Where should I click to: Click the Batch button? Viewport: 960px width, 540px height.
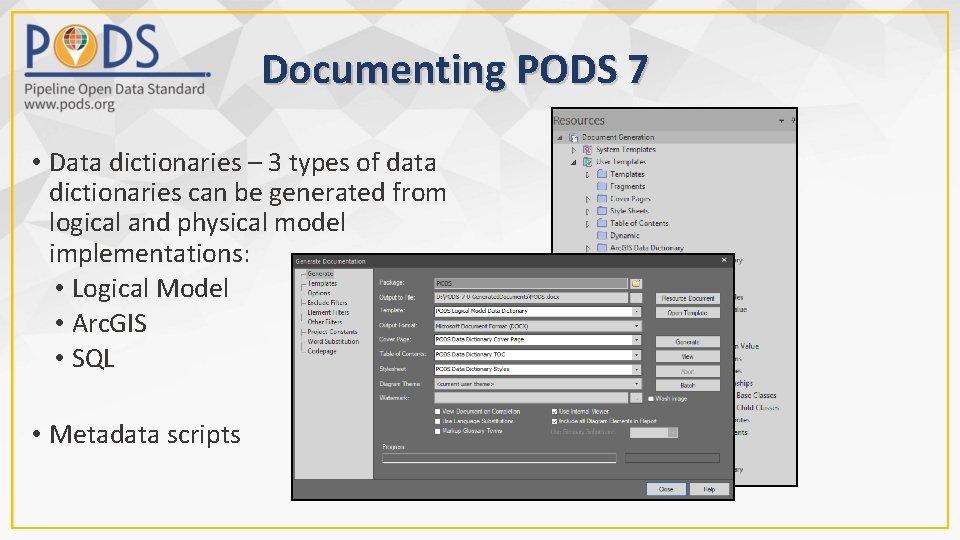pos(688,386)
